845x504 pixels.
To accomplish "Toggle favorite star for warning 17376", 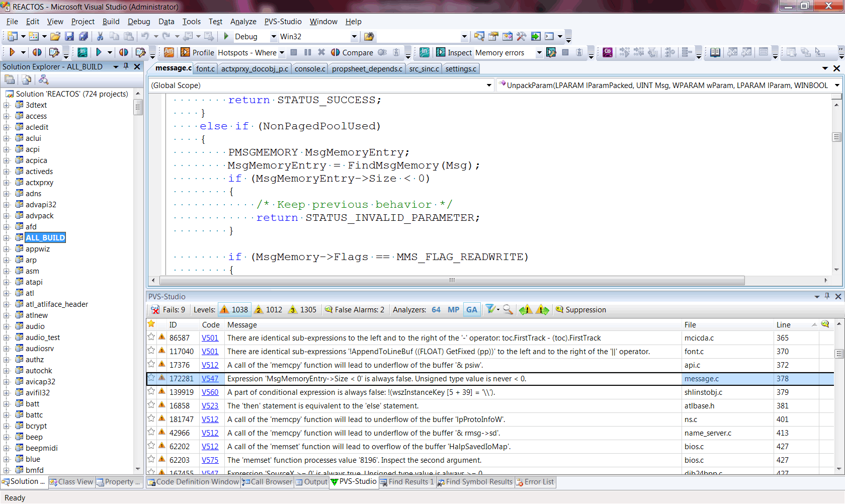I will pyautogui.click(x=151, y=364).
